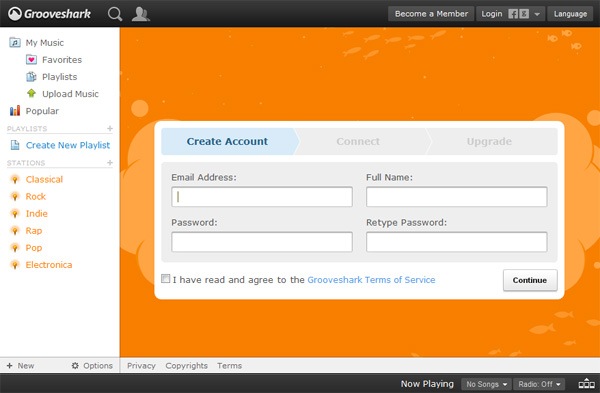Click the Classical station radio icon
The width and height of the screenshot is (600, 393).
click(15, 179)
